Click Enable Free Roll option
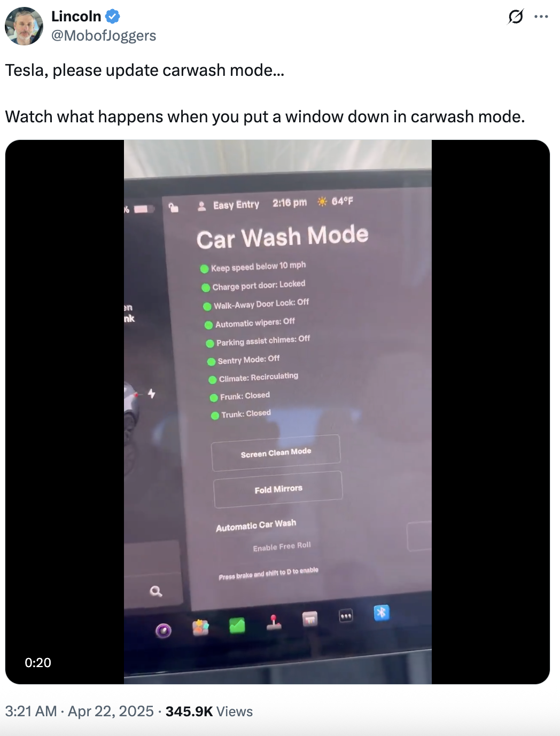The width and height of the screenshot is (560, 736). (x=282, y=546)
